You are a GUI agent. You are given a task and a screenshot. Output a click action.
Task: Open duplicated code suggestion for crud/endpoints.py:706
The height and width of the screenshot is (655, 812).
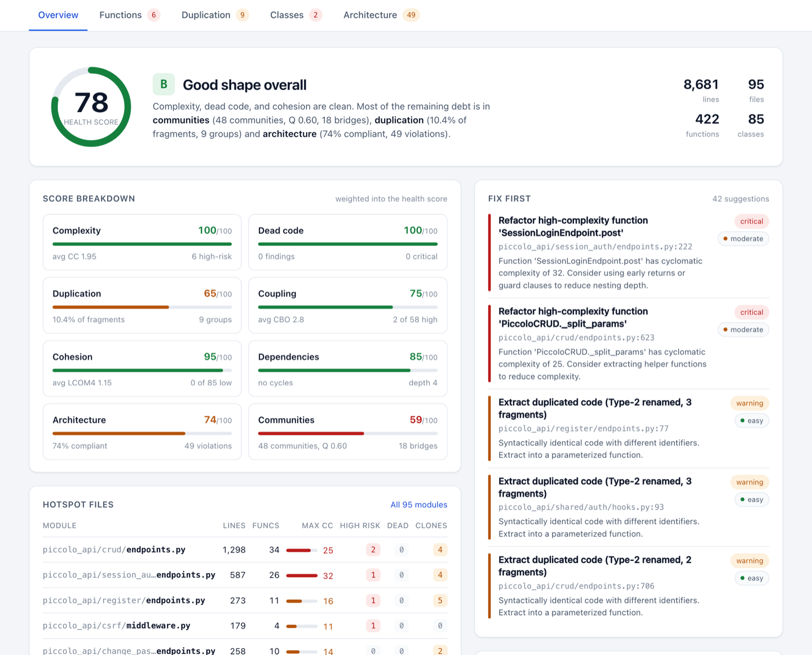pyautogui.click(x=629, y=586)
